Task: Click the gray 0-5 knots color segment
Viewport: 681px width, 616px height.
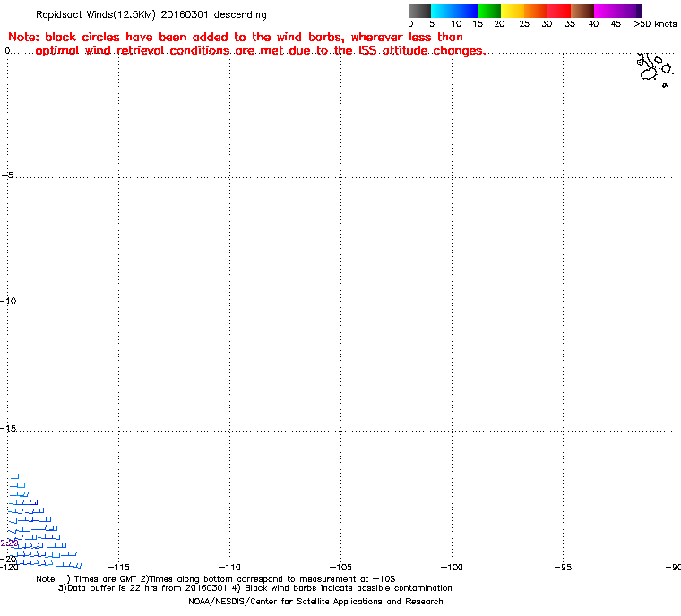Action: coord(419,11)
